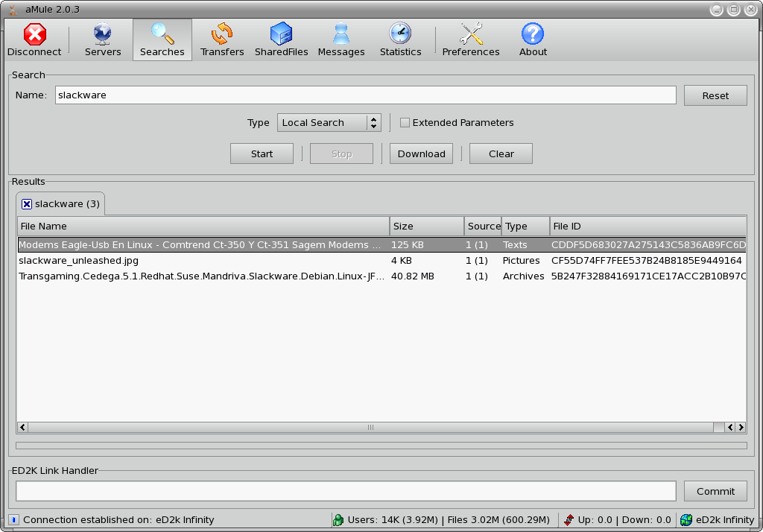Open the About dialog
Screen dimensions: 763x532
point(533,39)
